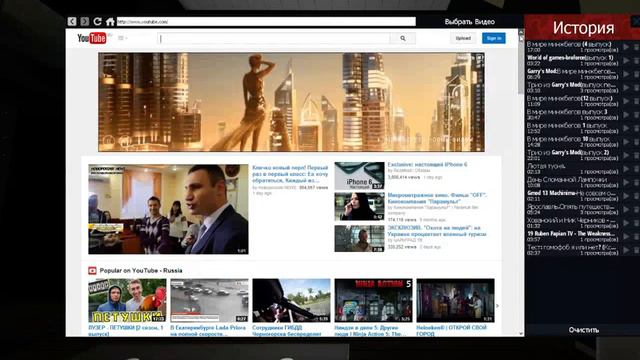The width and height of the screenshot is (640, 360).
Task: Open the 'настоящий iPhone 6' video link
Action: coord(427,164)
